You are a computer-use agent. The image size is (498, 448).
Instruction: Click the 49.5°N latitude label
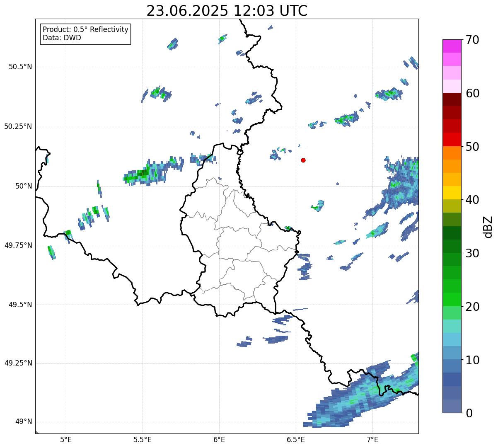pos(20,305)
